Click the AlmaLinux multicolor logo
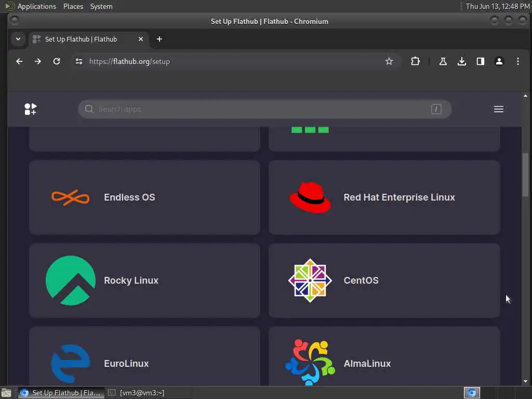Image resolution: width=532 pixels, height=399 pixels. (310, 362)
